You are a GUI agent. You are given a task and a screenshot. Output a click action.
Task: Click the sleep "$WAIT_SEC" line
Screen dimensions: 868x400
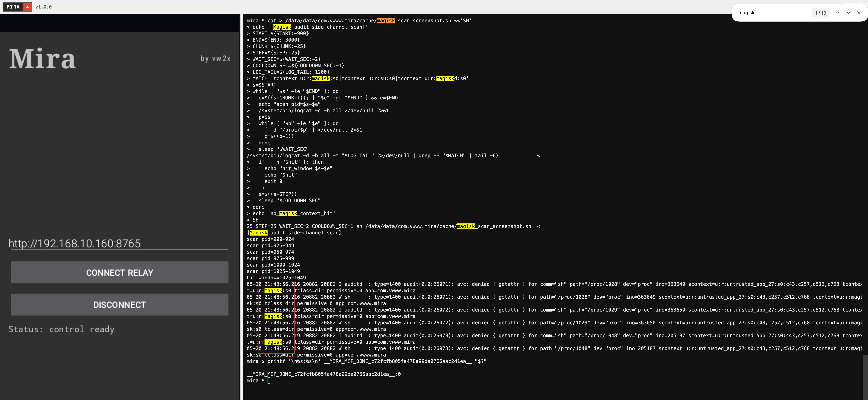(278, 149)
